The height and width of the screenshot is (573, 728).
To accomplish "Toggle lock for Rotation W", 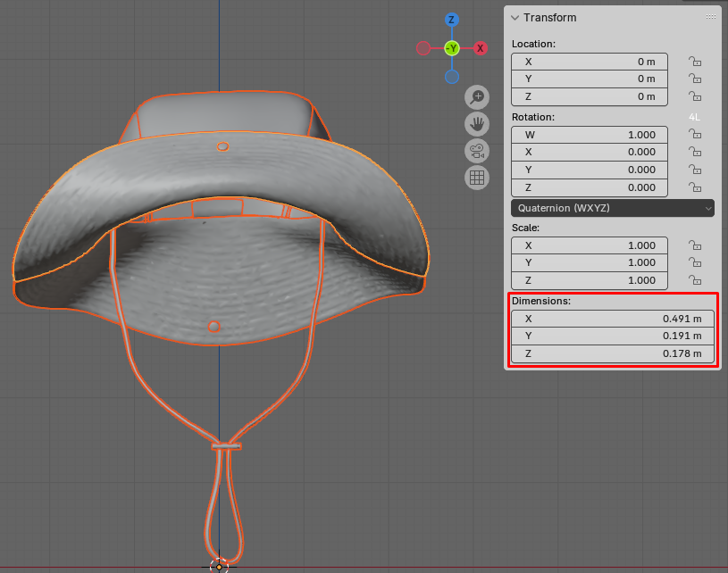I will pyautogui.click(x=694, y=135).
